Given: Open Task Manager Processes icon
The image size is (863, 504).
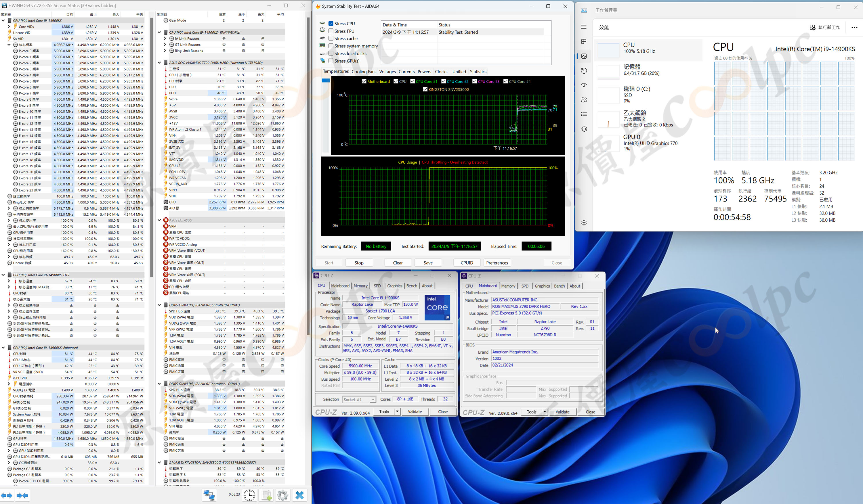Looking at the screenshot, I should (584, 41).
